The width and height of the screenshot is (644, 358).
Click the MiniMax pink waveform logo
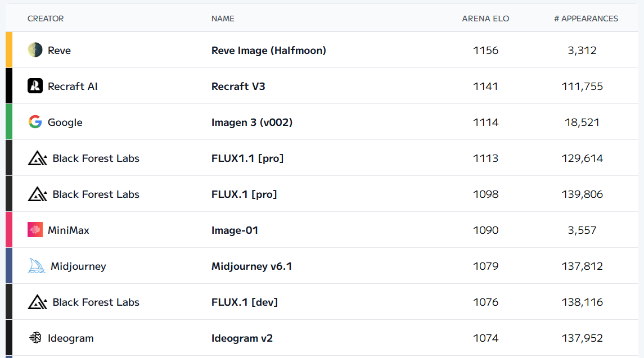tap(35, 230)
